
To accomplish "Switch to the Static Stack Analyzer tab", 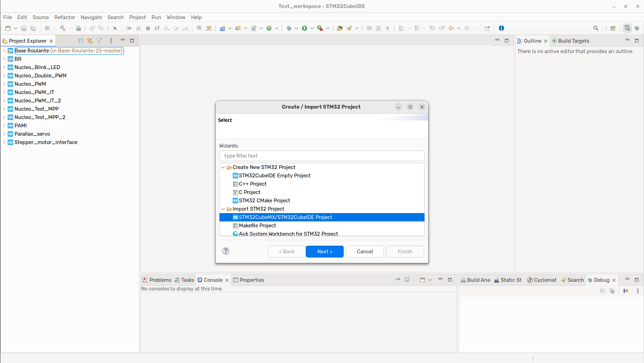I will (x=508, y=280).
